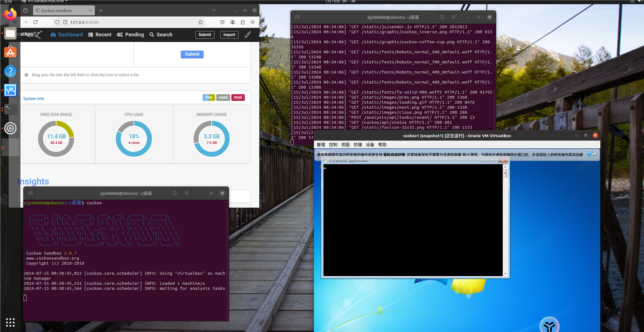
Task: Expand Firefox list all tabs chevron
Action: pyautogui.click(x=214, y=10)
